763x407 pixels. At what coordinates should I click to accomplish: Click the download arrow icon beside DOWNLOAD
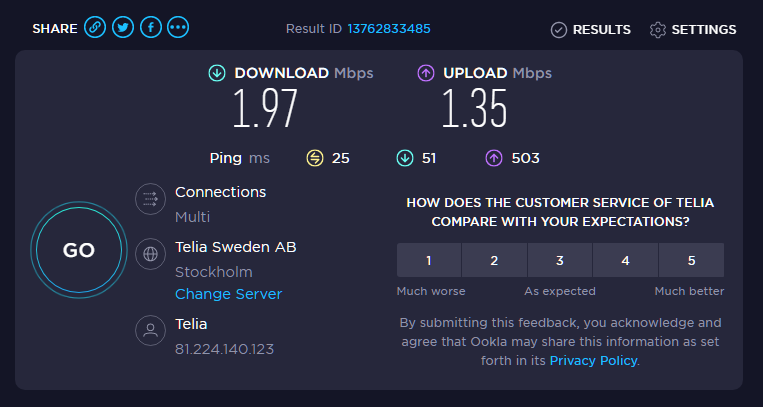point(217,74)
